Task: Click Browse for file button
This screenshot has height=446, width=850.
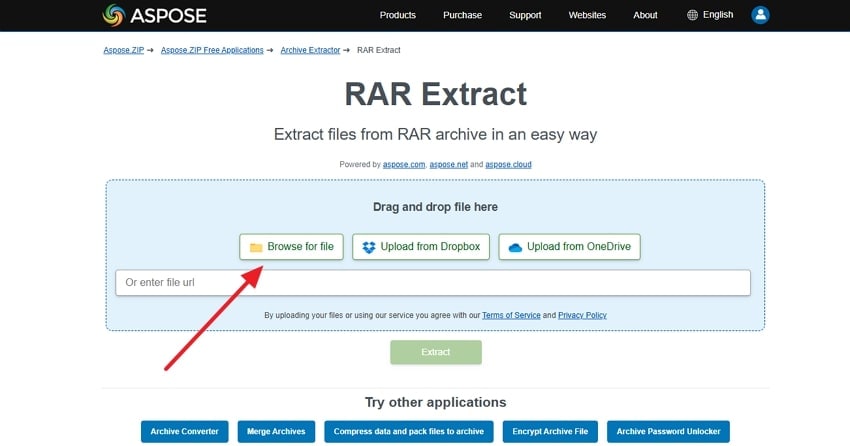Action: tap(292, 247)
